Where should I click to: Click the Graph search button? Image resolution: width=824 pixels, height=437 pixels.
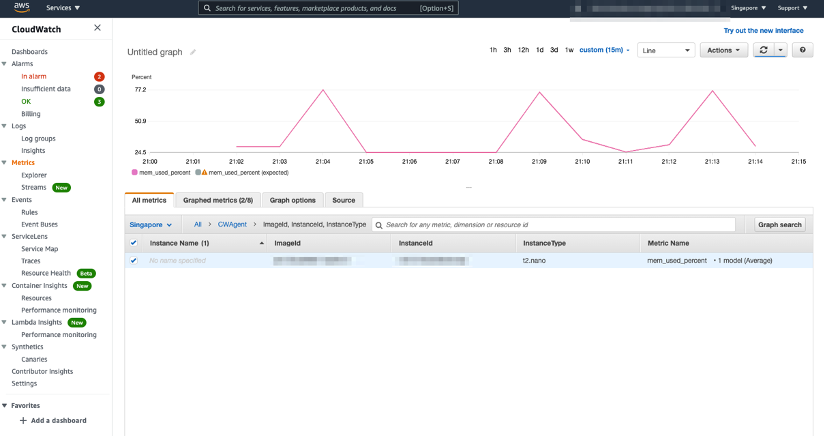[780, 225]
